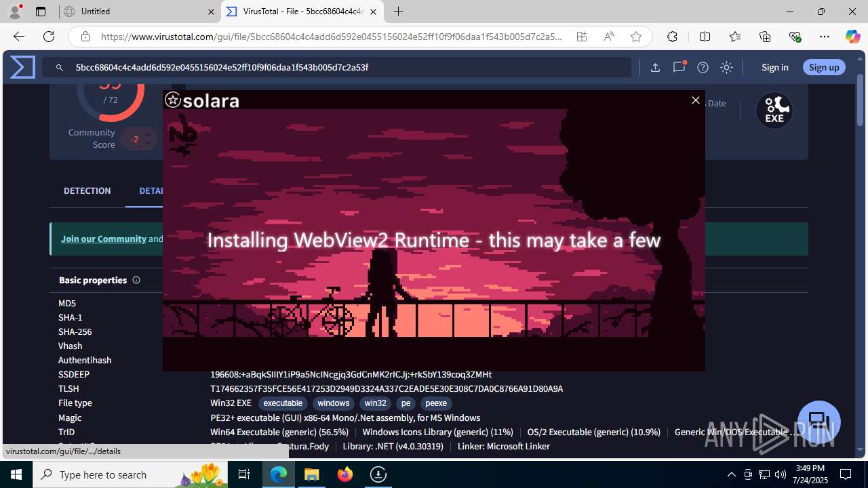Add page to favorites star icon

point(636,37)
